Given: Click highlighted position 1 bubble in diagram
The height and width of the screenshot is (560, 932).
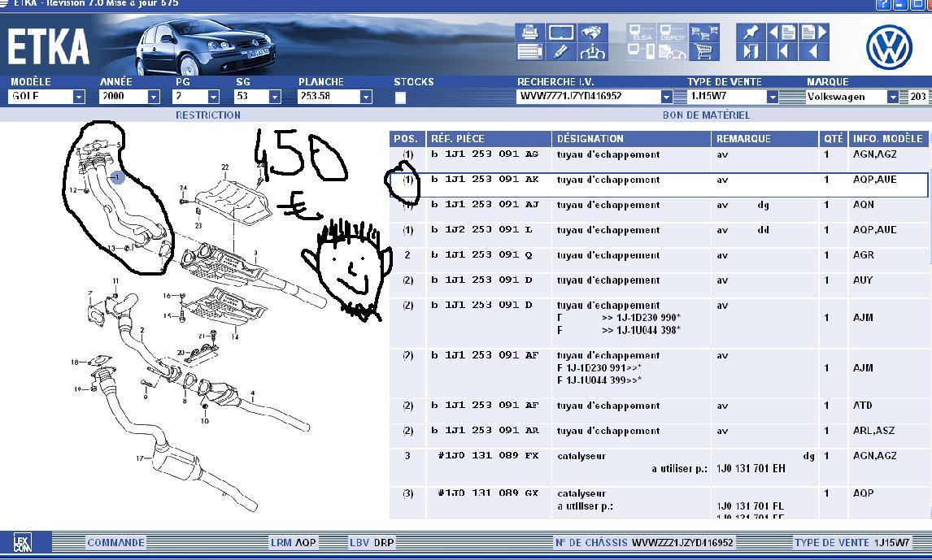Looking at the screenshot, I should 117,176.
